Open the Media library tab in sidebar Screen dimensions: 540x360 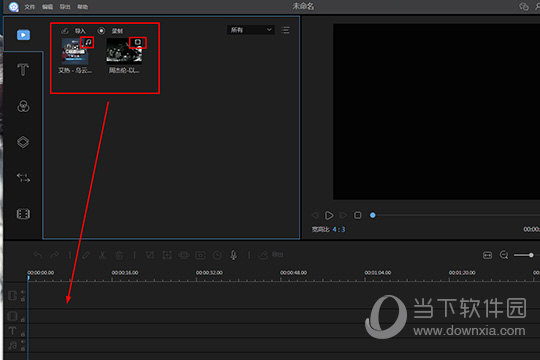23,35
